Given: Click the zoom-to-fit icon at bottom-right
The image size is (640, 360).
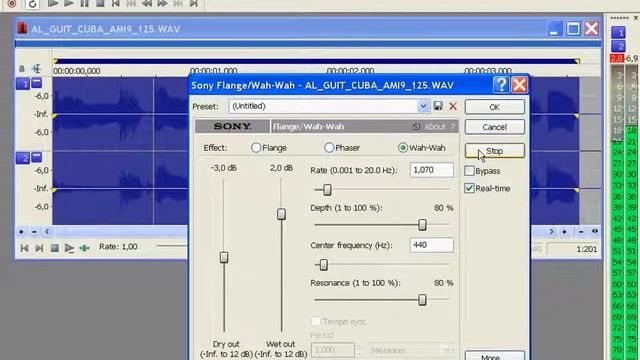Looking at the screenshot, I should pyautogui.click(x=595, y=231).
